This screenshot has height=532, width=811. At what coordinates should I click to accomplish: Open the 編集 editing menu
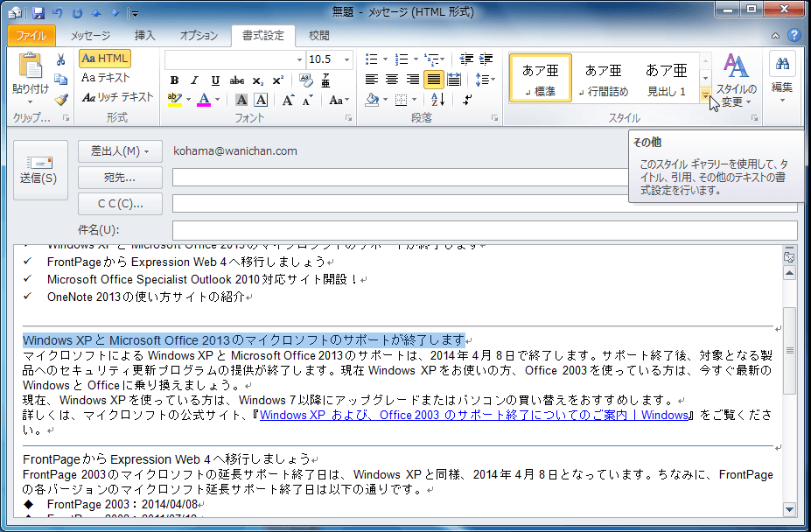pyautogui.click(x=782, y=78)
